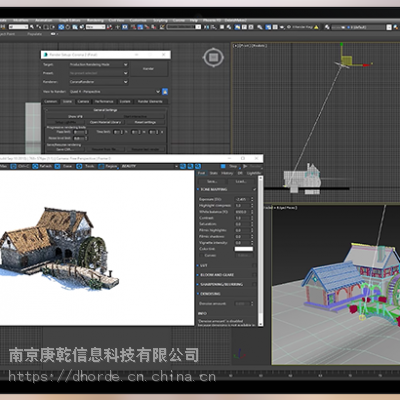This screenshot has width=400, height=400.
Task: Activate the Select and Move tool
Action: coord(61,27)
